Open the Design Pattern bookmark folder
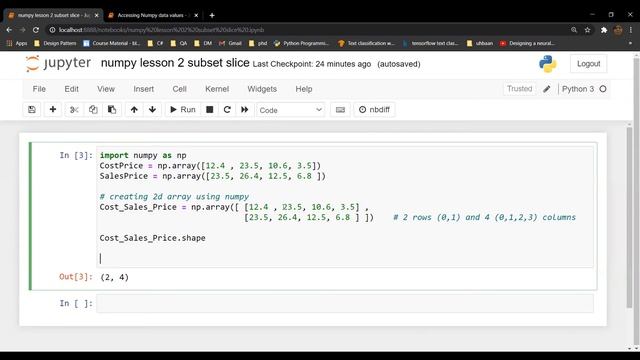The height and width of the screenshot is (360, 640). 55,43
